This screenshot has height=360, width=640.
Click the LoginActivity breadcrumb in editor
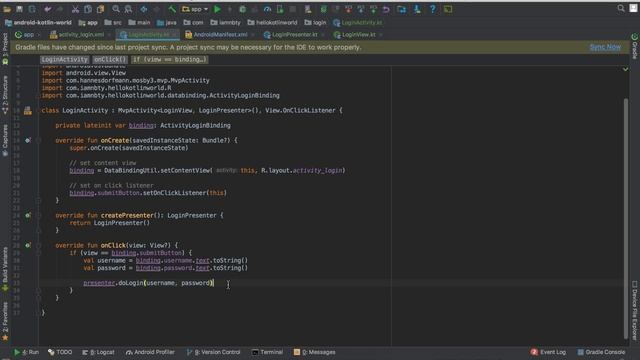point(64,60)
